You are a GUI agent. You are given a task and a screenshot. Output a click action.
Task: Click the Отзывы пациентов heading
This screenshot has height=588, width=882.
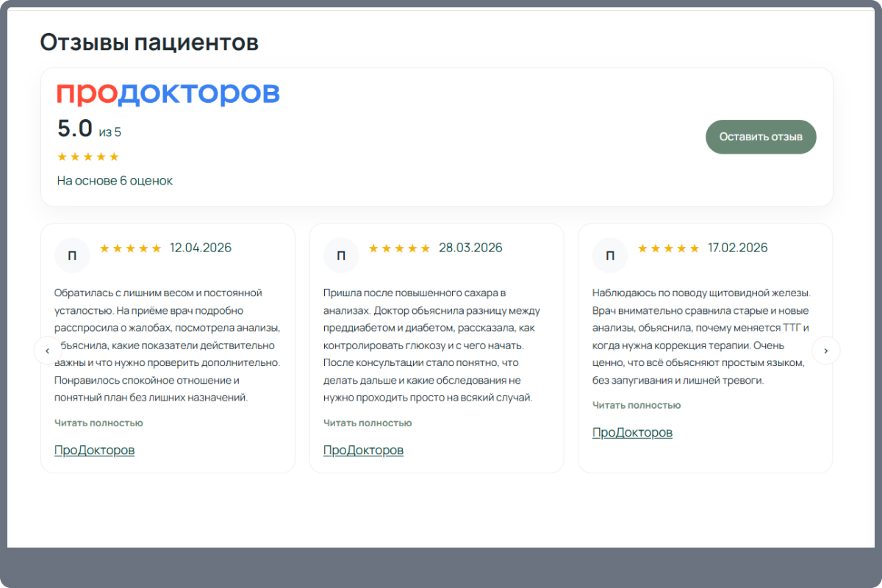(x=149, y=43)
